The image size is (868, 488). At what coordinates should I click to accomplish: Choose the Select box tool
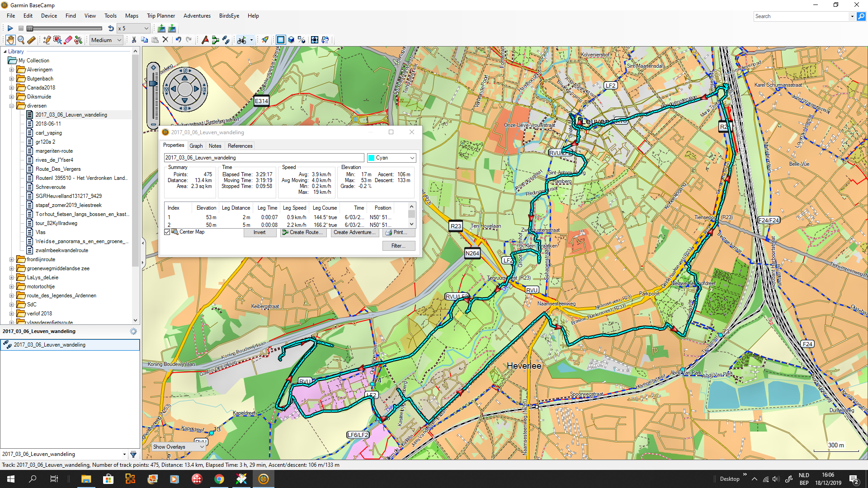[x=57, y=40]
